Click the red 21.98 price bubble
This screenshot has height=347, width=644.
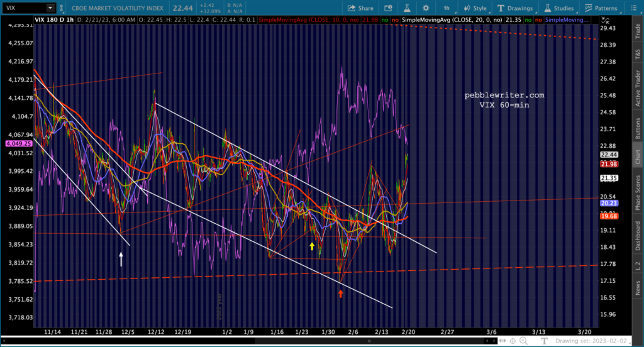(609, 164)
